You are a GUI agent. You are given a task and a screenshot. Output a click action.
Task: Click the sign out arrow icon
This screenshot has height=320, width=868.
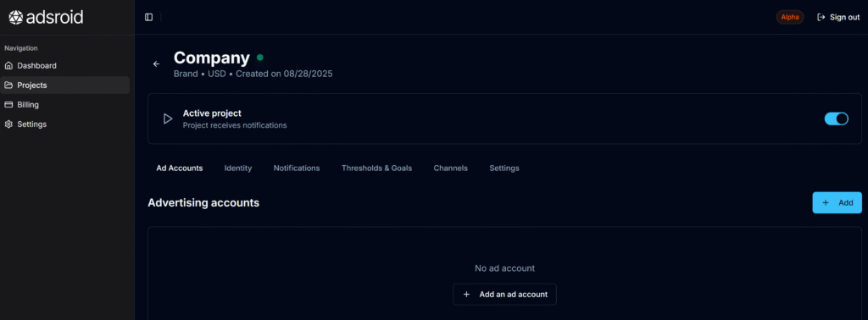click(821, 17)
